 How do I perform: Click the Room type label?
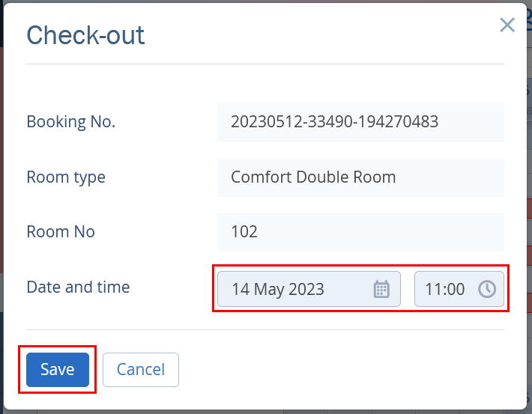(x=66, y=177)
